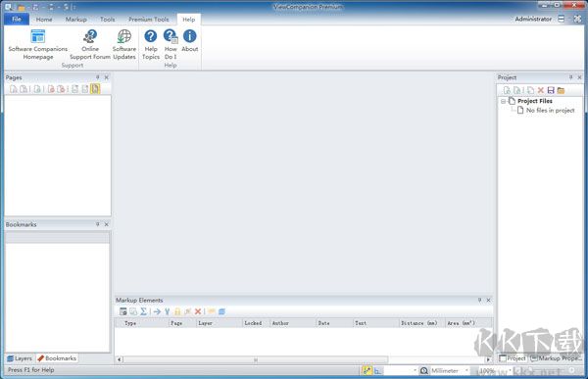
Task: Close the Bookmarks panel
Action: (x=107, y=224)
